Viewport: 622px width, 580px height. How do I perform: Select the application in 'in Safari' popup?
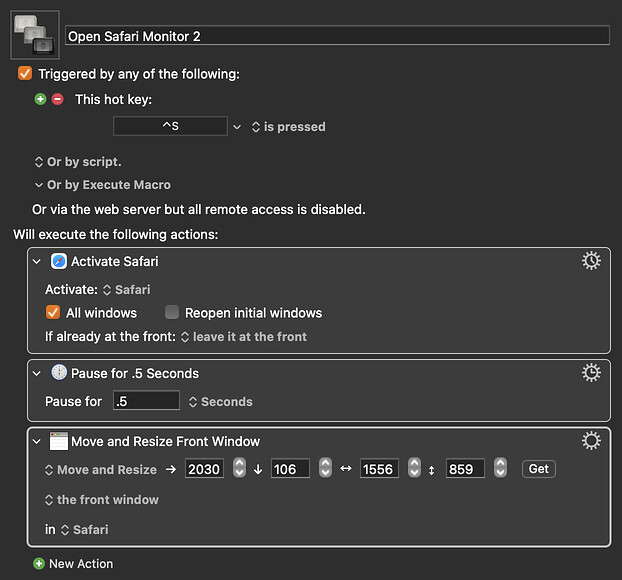[84, 530]
